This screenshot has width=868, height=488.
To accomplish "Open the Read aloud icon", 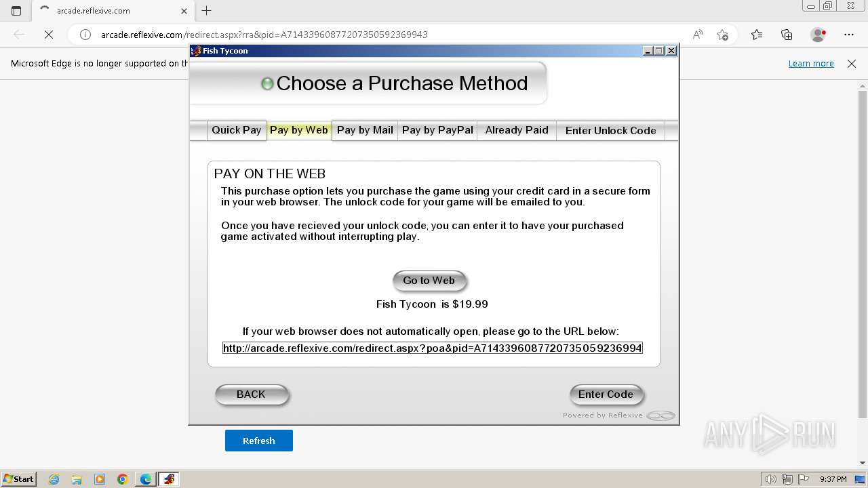I will click(x=698, y=35).
